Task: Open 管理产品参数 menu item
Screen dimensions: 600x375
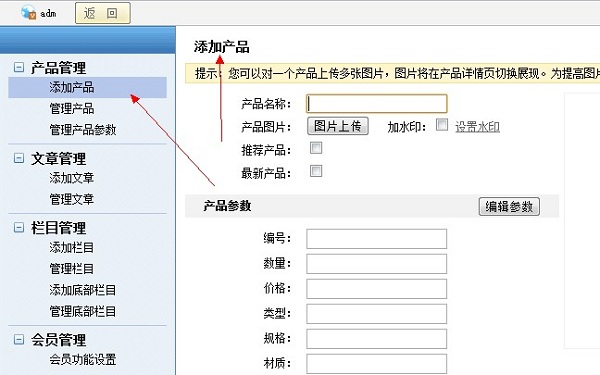Action: [x=83, y=130]
